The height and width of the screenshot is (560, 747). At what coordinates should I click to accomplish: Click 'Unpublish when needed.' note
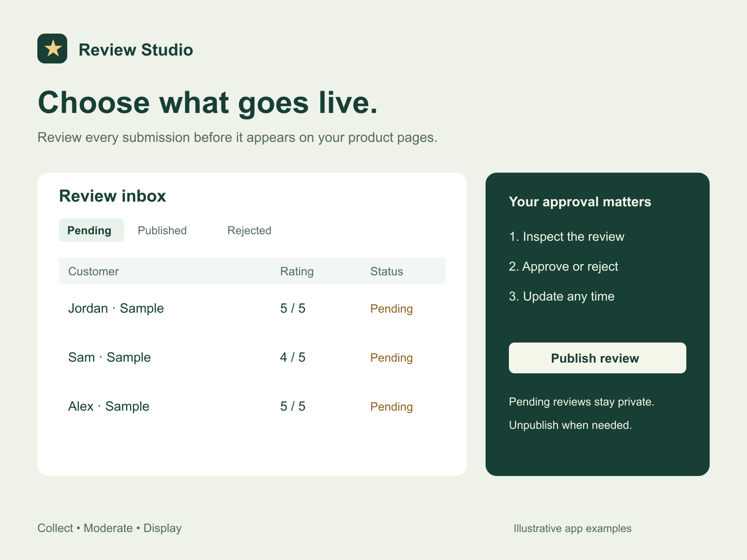[x=571, y=425]
